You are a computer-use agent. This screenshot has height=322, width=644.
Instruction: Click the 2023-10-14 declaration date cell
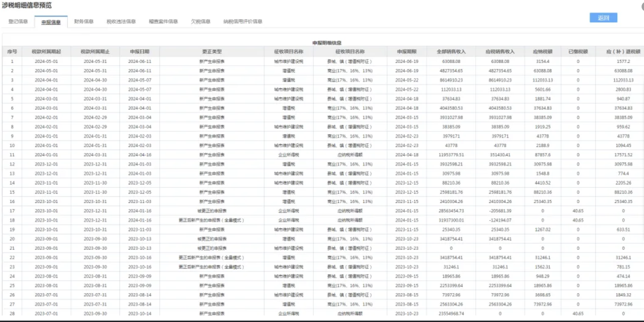140,314
